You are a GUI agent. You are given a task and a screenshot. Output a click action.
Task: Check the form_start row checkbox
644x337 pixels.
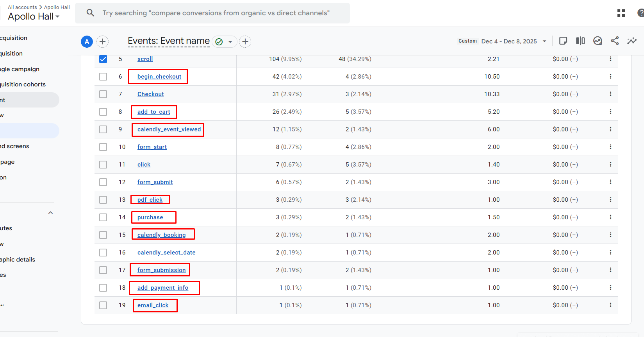[103, 147]
